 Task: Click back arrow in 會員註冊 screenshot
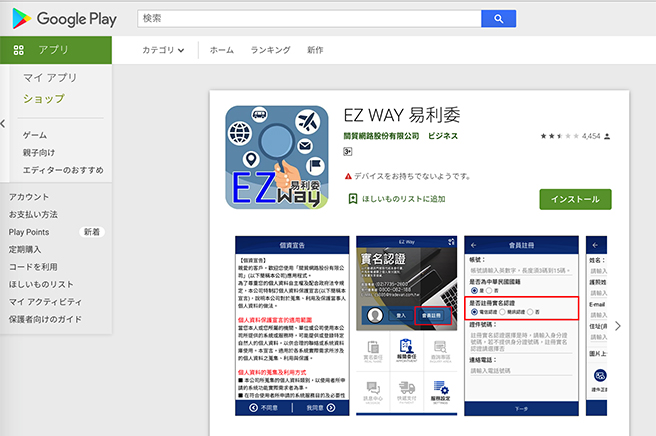474,245
